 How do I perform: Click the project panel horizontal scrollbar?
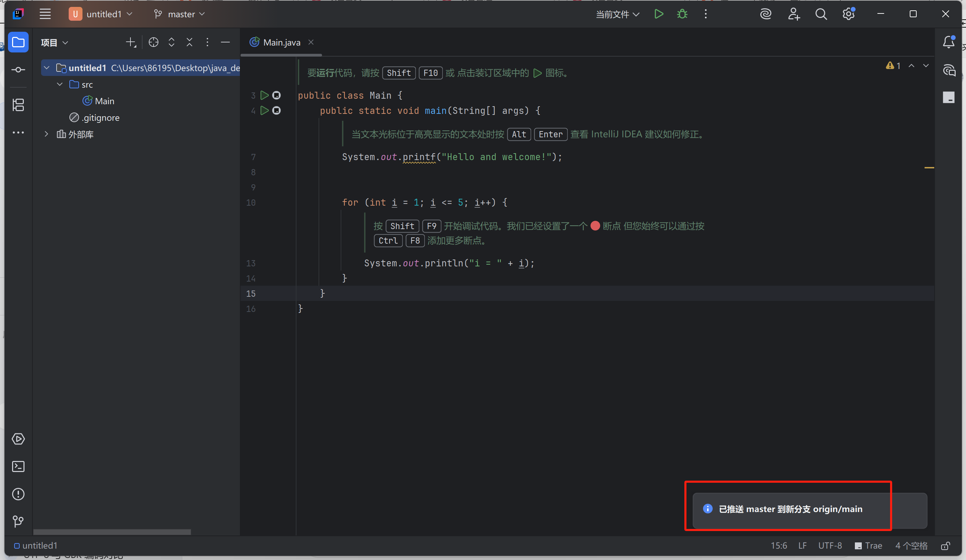click(112, 532)
